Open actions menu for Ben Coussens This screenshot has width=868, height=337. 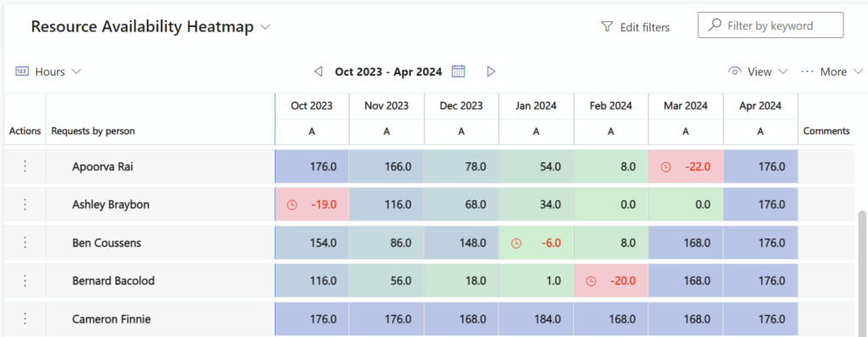pyautogui.click(x=25, y=242)
